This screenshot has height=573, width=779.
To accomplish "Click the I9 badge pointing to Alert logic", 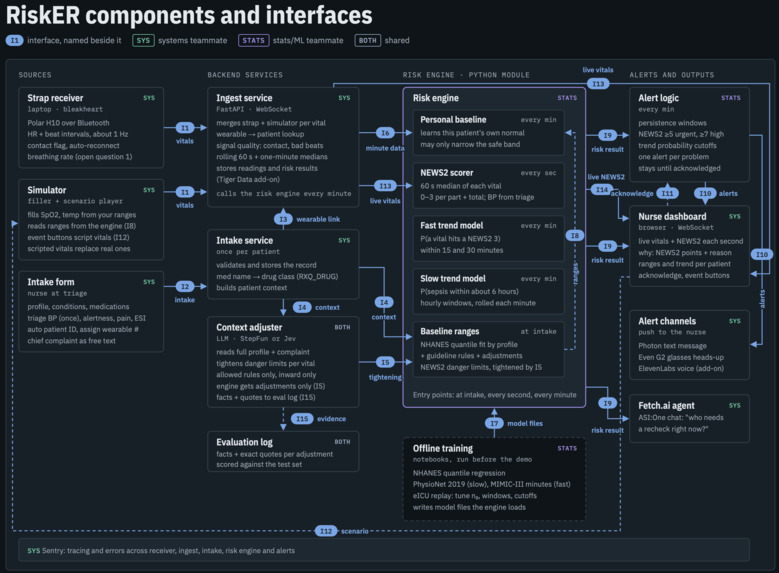I will click(607, 135).
